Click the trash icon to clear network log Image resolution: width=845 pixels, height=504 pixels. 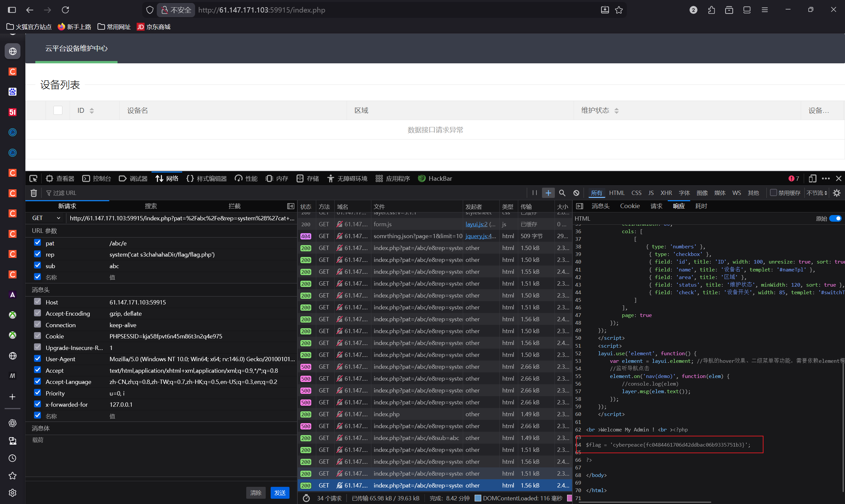[x=34, y=193]
